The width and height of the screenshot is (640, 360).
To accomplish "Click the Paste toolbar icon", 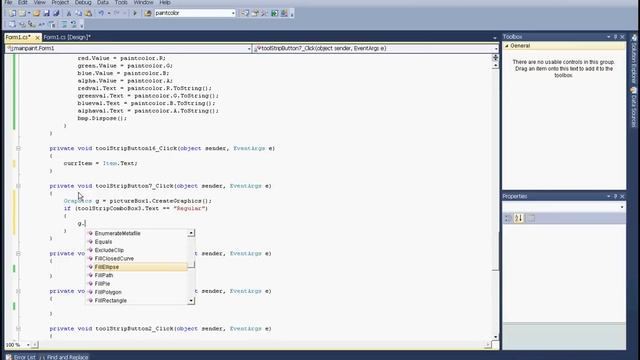I will coord(88,13).
